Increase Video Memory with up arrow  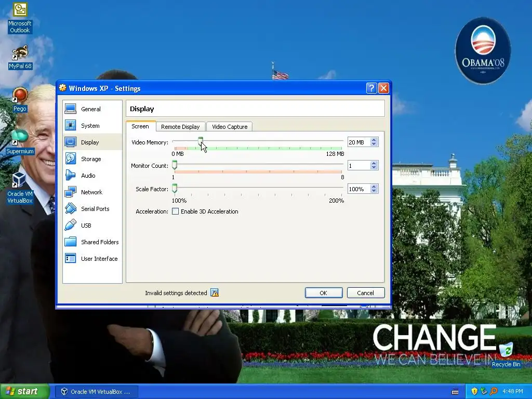pyautogui.click(x=374, y=140)
